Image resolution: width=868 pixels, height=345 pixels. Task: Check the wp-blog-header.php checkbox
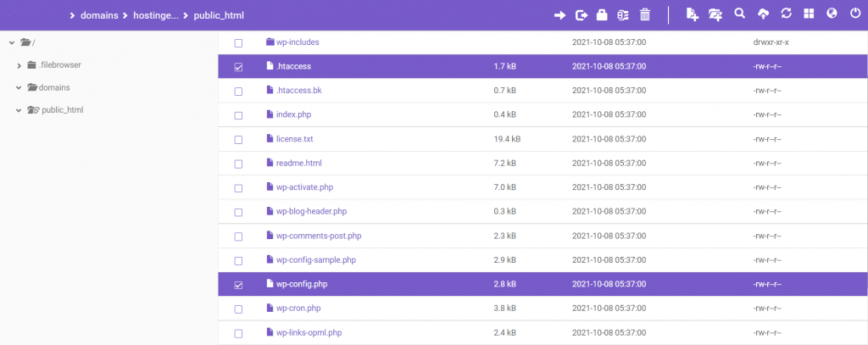point(238,213)
